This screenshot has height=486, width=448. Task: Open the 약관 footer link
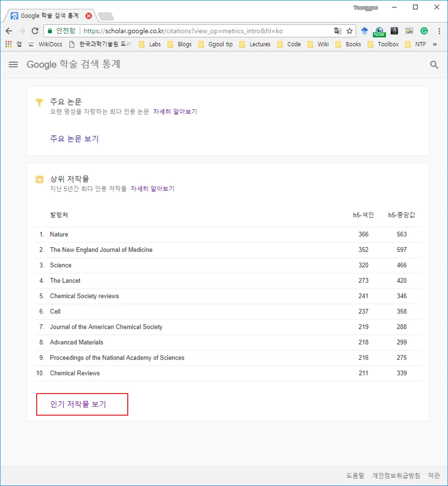pos(434,475)
